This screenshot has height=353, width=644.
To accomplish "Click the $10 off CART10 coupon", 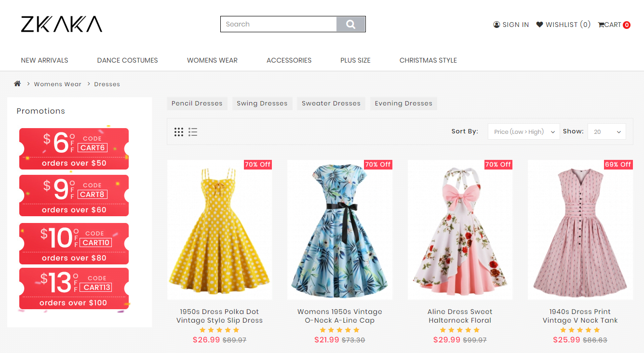I will (74, 244).
